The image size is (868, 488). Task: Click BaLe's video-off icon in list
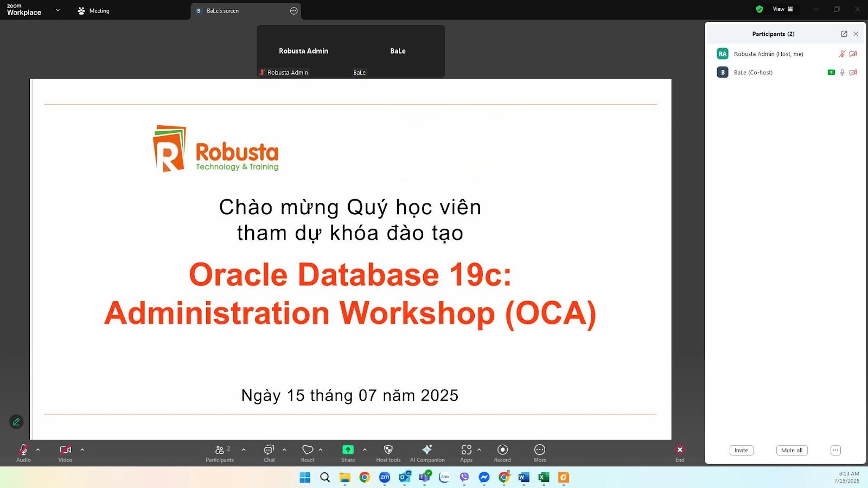pos(853,72)
